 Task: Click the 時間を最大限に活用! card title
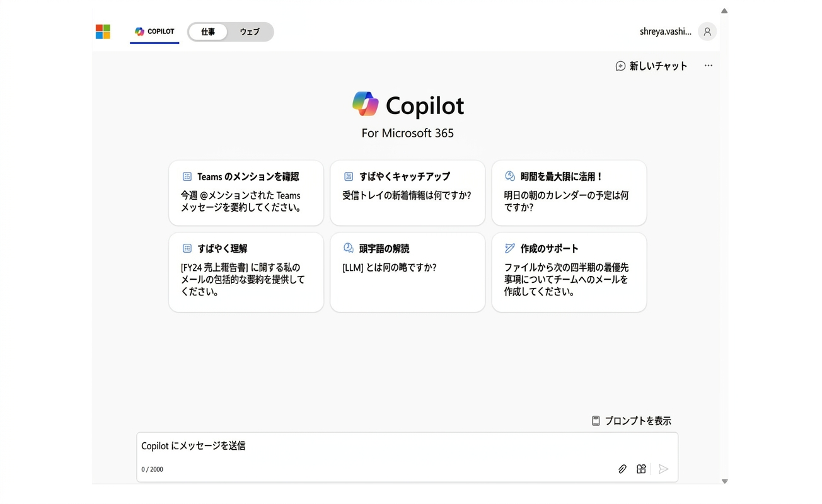tap(562, 176)
